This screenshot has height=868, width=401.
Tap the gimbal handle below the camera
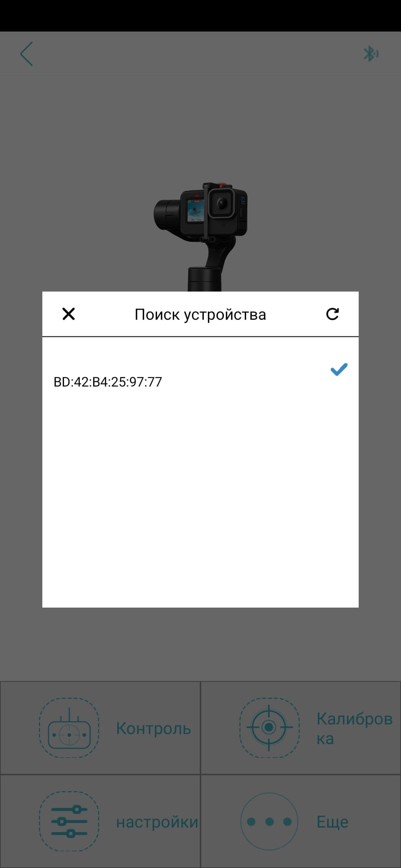204,279
